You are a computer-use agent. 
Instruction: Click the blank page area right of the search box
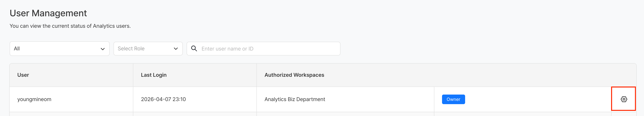(475, 49)
